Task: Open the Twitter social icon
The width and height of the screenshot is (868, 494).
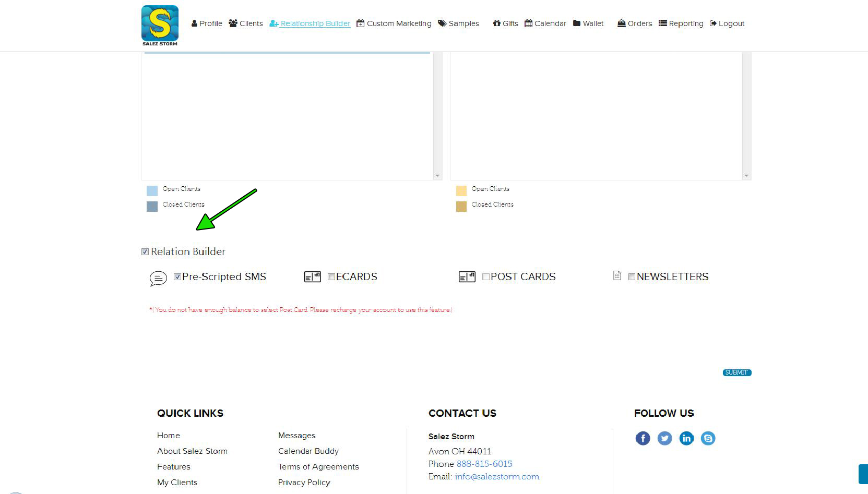Action: pos(664,438)
